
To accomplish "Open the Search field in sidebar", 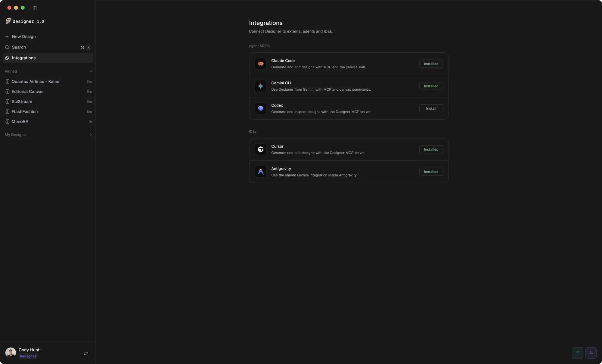I will point(48,47).
